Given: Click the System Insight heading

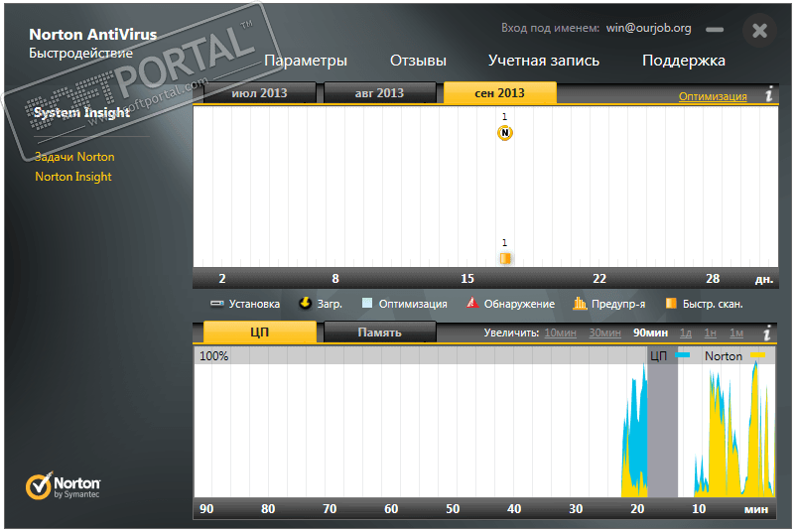Looking at the screenshot, I should click(81, 112).
